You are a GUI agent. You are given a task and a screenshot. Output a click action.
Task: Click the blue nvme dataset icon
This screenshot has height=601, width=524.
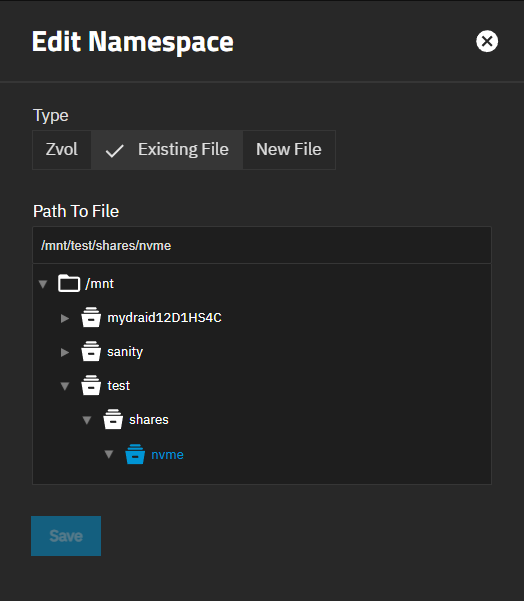point(135,454)
